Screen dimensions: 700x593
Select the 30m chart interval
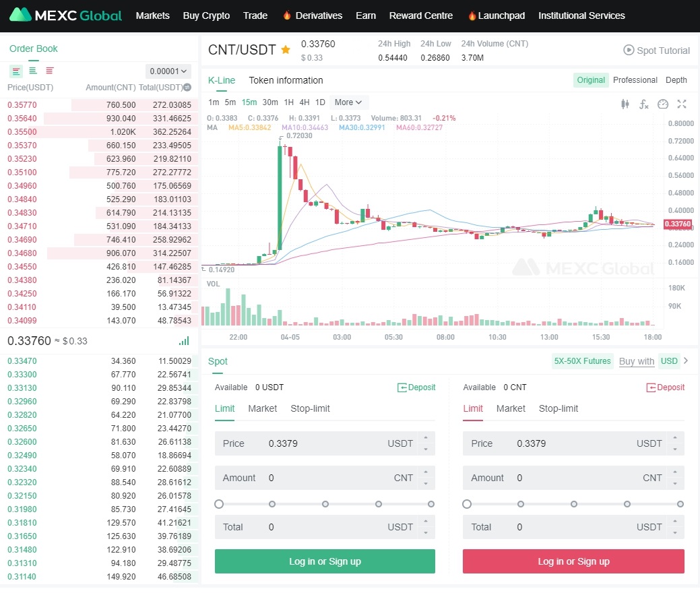click(x=270, y=102)
